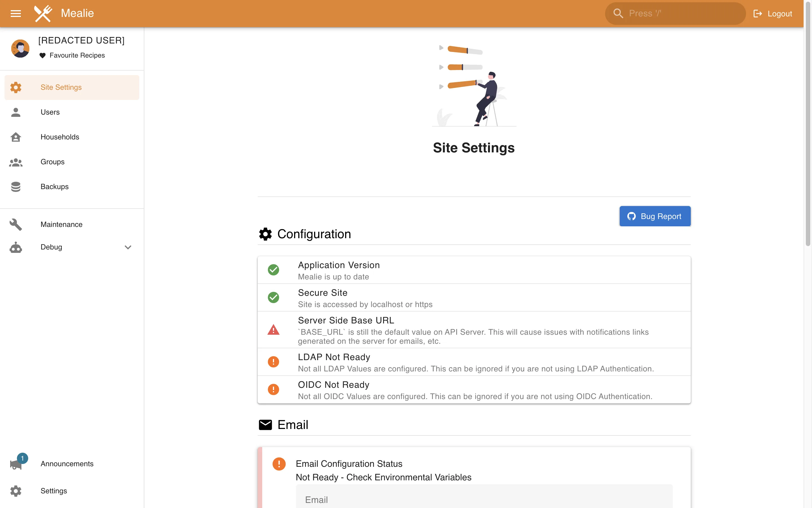This screenshot has width=812, height=508.
Task: Click the people icon next to Groups
Action: pyautogui.click(x=16, y=162)
